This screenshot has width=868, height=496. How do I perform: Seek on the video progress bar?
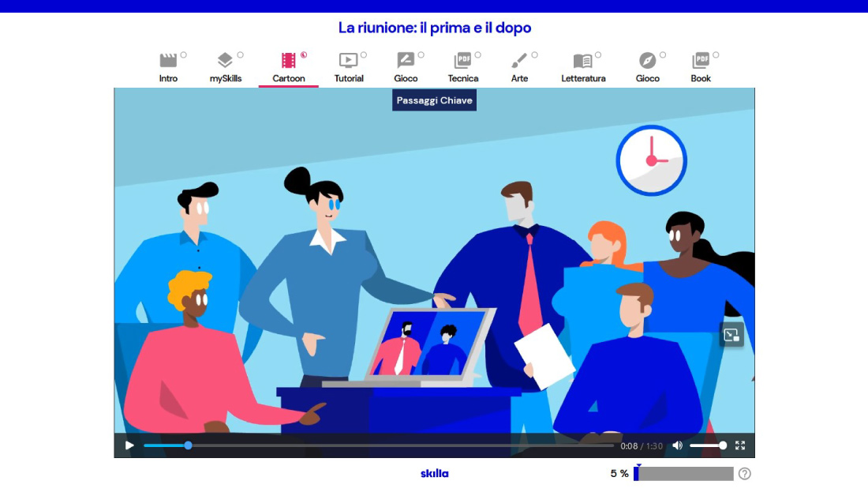pos(379,445)
